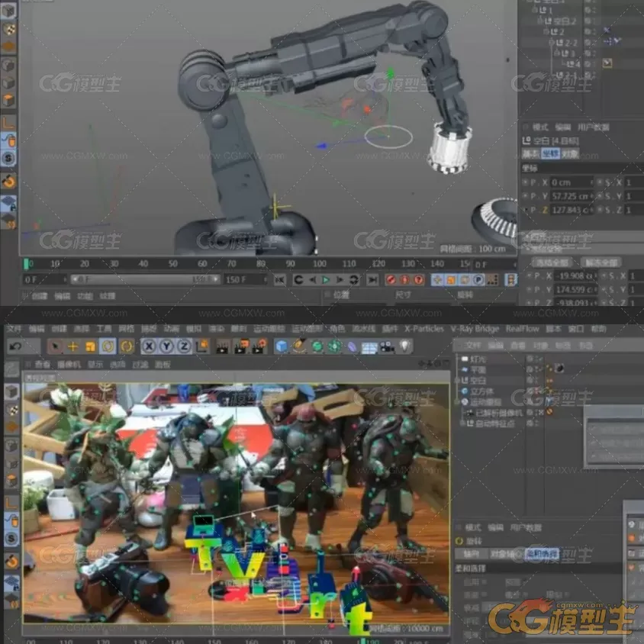Click the keyframe selection red question button
This screenshot has width=644, height=644.
[418, 280]
